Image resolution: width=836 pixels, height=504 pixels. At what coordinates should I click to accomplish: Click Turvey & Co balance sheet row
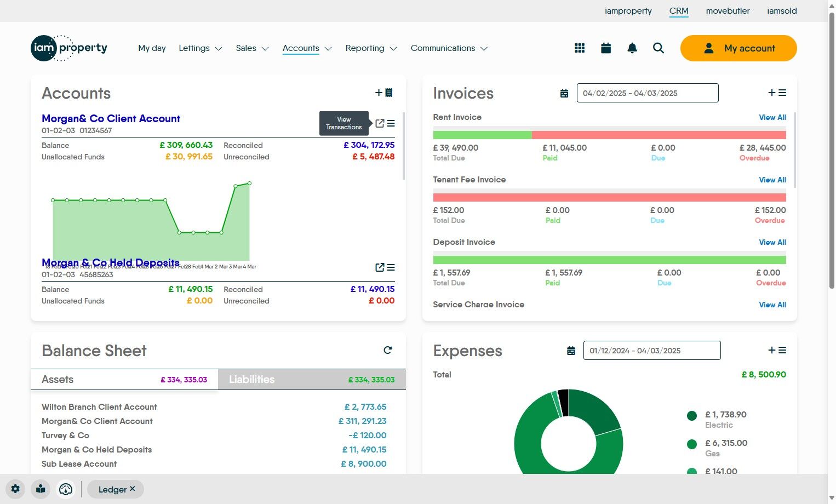tap(214, 436)
